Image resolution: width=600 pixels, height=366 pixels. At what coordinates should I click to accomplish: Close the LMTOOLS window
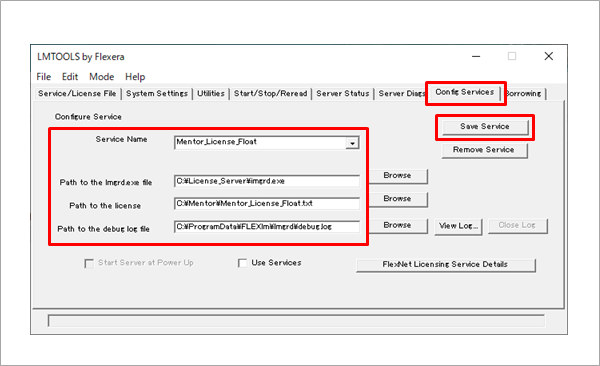point(549,56)
